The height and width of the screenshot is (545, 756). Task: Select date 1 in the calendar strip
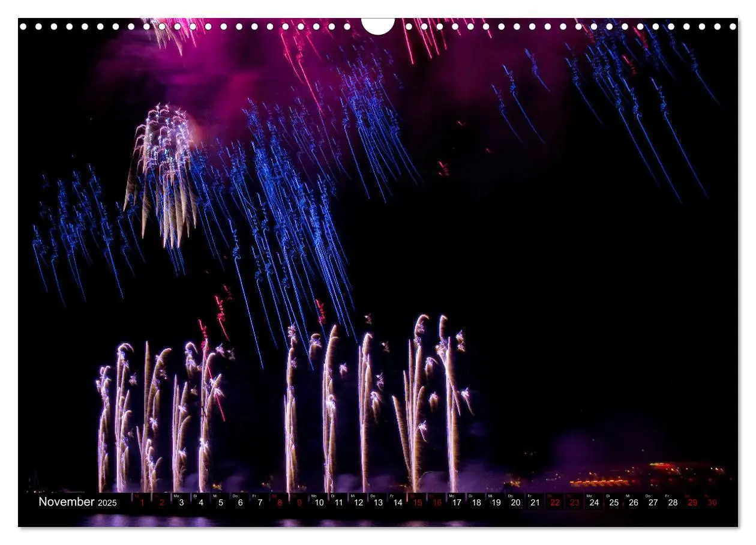tap(142, 502)
